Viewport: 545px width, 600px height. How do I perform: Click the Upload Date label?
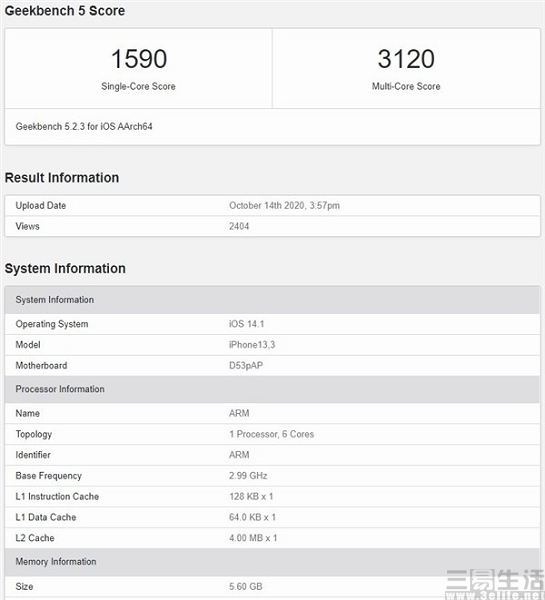[x=41, y=205]
